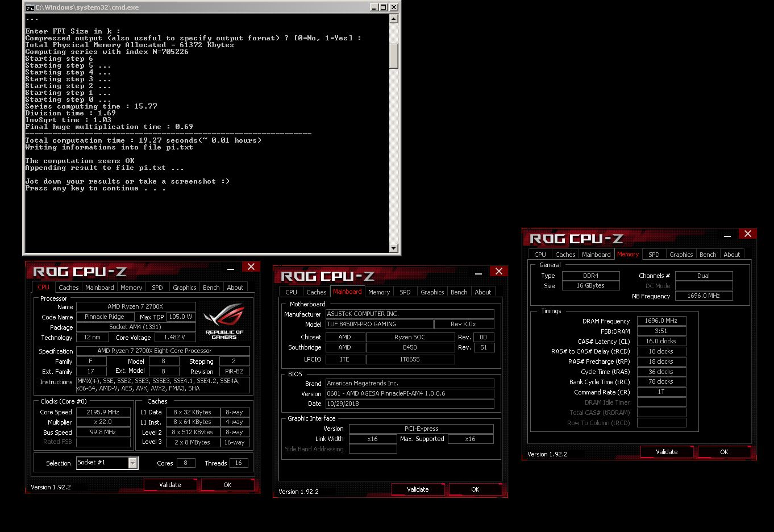Click the NB Frequency value 1696.0 MHz
Screen dimensions: 774x532
click(704, 296)
